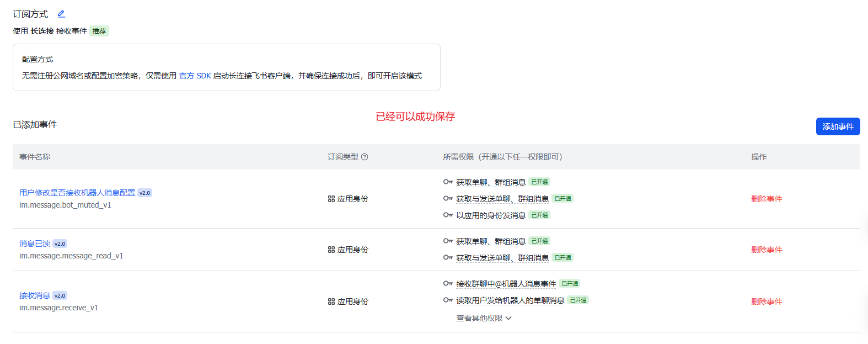The image size is (868, 344).
Task: Click the 推荐 tag beside 长连接
Action: coord(99,31)
